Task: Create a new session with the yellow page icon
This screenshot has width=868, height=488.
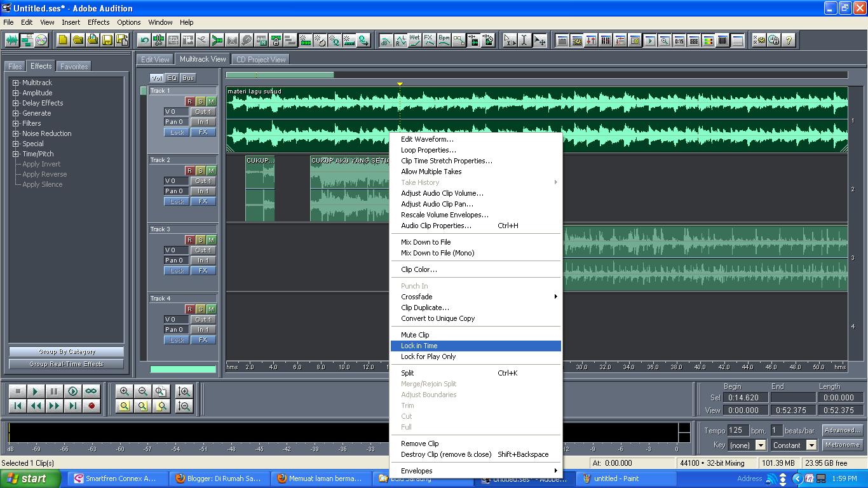Action: 63,40
